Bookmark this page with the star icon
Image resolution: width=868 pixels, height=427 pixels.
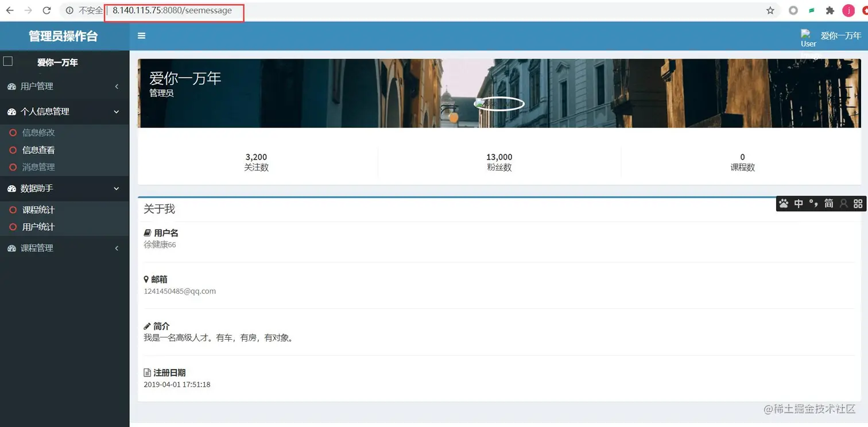point(770,10)
